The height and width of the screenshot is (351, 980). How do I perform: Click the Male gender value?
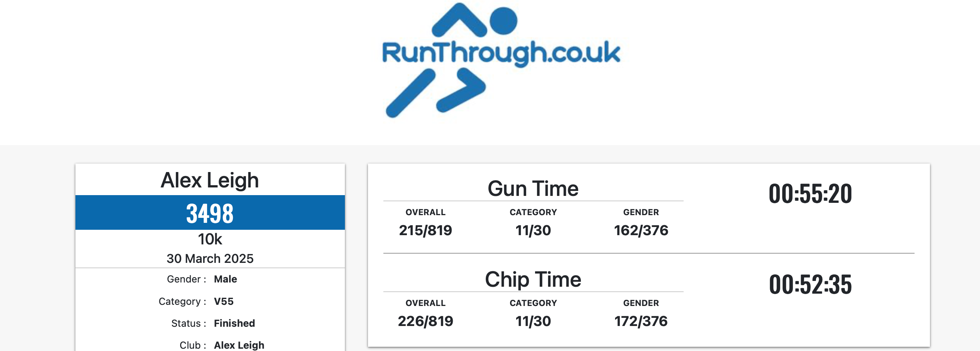click(x=225, y=279)
